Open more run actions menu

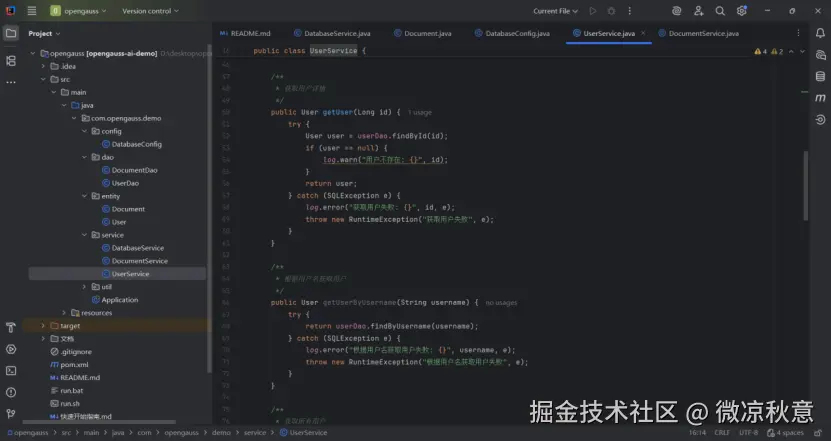[x=630, y=11]
